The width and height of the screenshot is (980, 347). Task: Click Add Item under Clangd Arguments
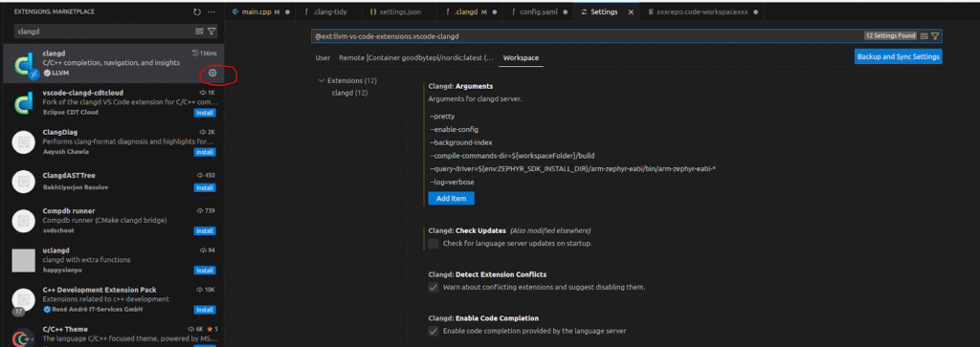452,198
